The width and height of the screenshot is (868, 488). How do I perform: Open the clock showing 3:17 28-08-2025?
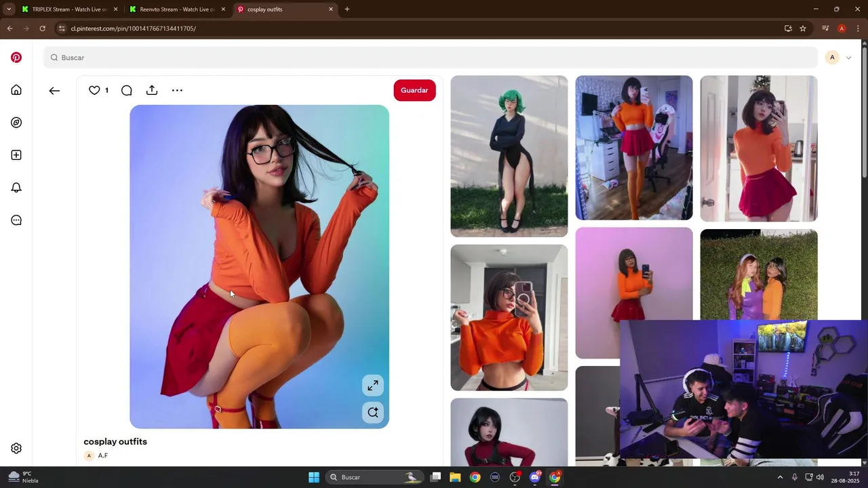click(x=844, y=477)
